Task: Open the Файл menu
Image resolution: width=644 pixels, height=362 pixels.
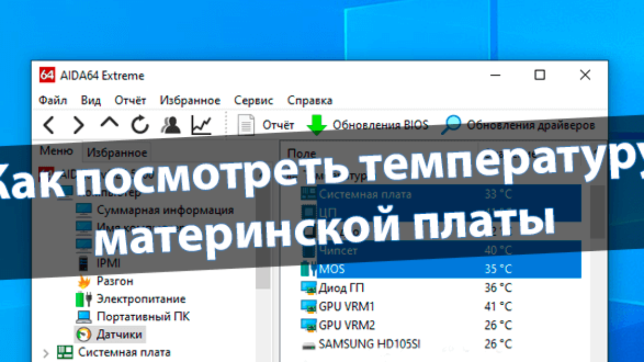Action: pyautogui.click(x=53, y=101)
